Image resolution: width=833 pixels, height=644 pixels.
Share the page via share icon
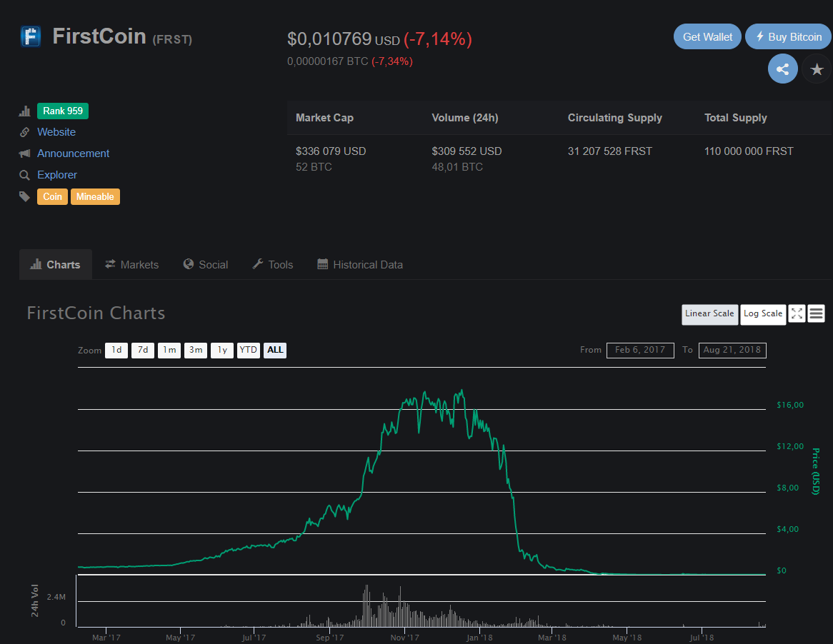(x=782, y=69)
